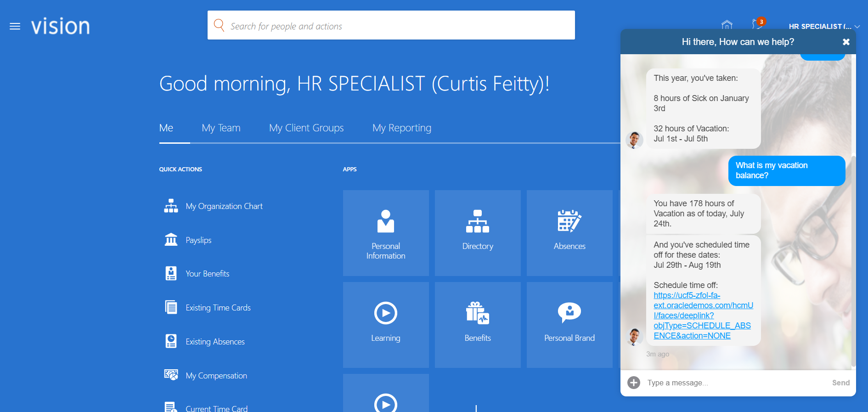
Task: Click the Current Time Card icon
Action: coord(171,407)
